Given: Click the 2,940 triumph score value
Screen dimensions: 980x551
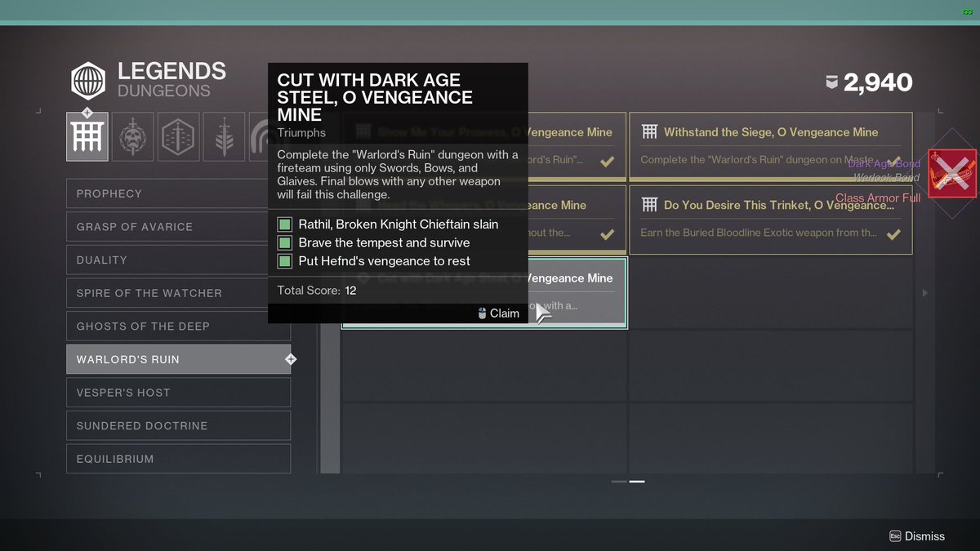Looking at the screenshot, I should 878,82.
